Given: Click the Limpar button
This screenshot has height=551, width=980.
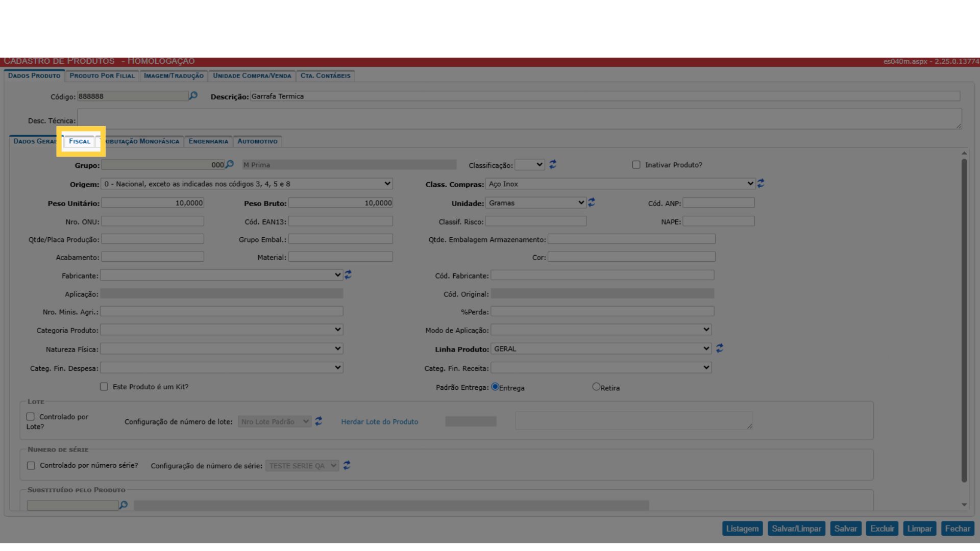Looking at the screenshot, I should pos(919,529).
